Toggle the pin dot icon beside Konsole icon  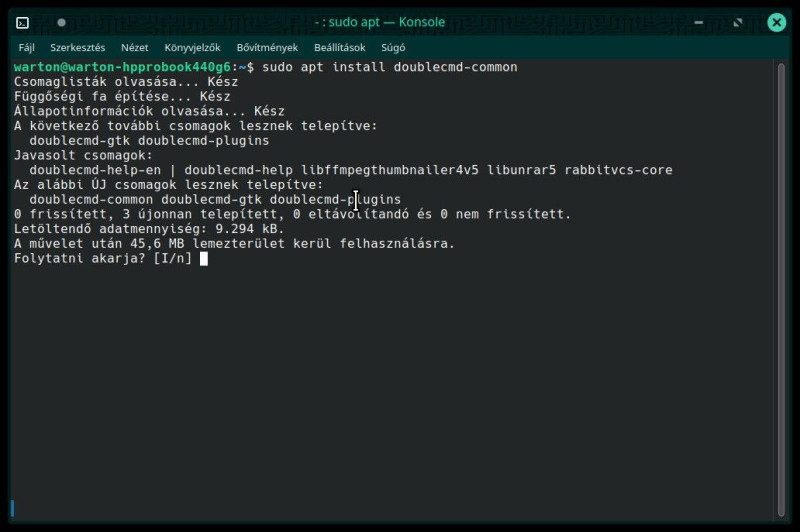tap(61, 22)
